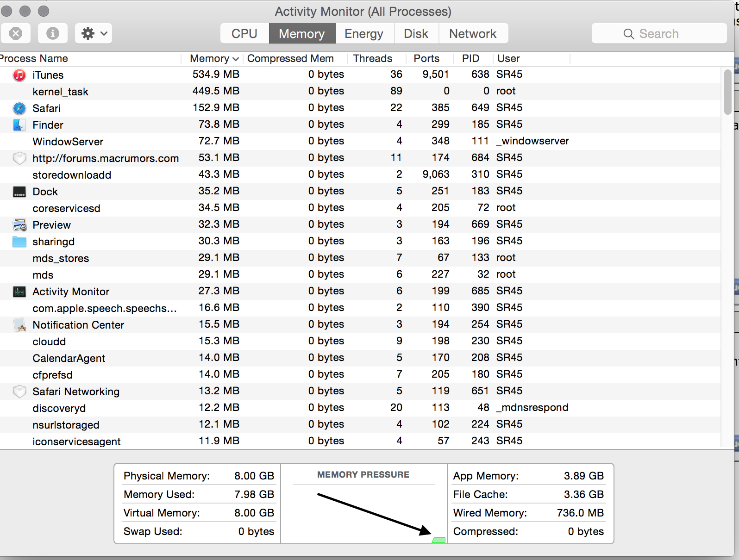This screenshot has width=739, height=560.
Task: Click the Safari compass icon
Action: pos(19,108)
